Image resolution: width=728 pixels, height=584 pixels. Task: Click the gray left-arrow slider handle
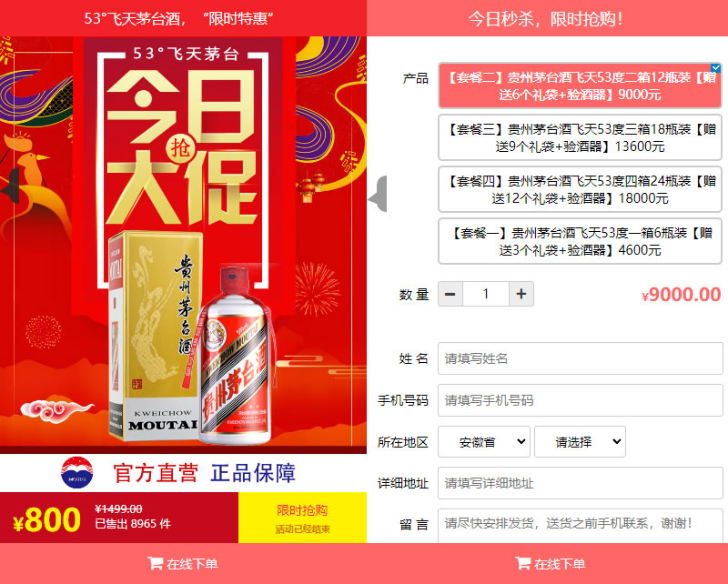[378, 194]
